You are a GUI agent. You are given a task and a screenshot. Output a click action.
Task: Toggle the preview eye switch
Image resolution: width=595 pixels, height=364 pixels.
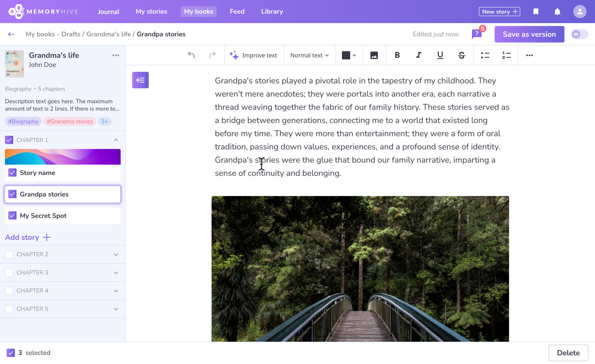click(x=579, y=34)
